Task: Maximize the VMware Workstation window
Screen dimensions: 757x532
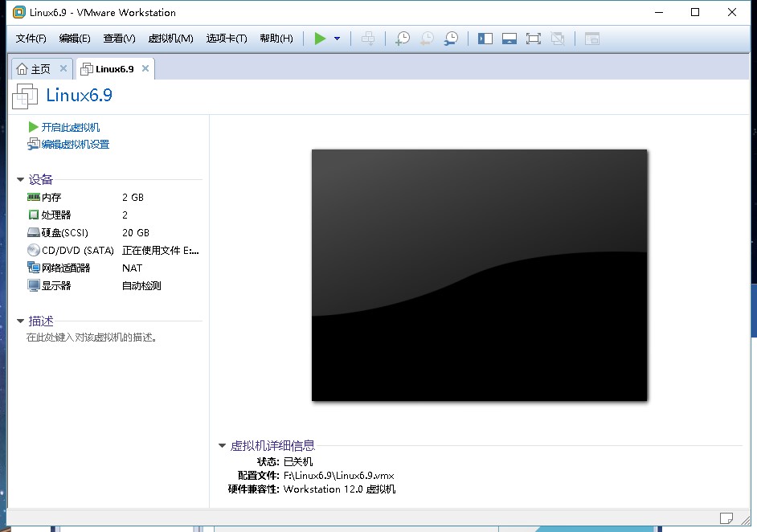Action: tap(695, 12)
